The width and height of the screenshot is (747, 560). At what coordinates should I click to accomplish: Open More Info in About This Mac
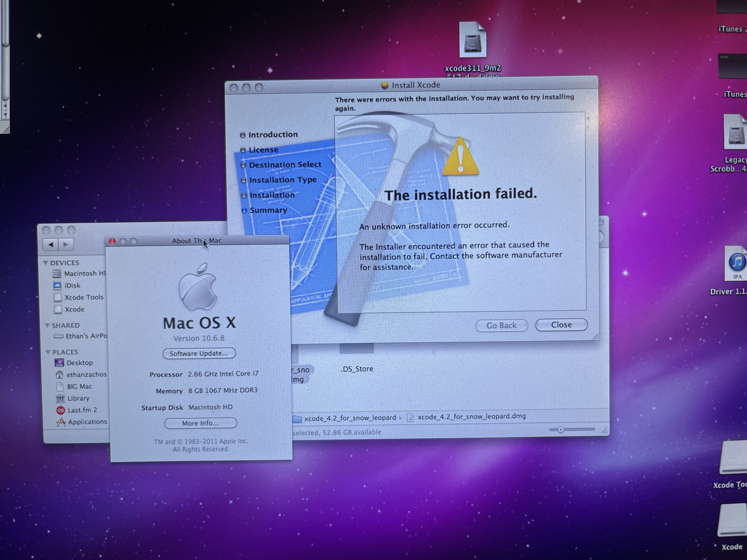pos(201,423)
